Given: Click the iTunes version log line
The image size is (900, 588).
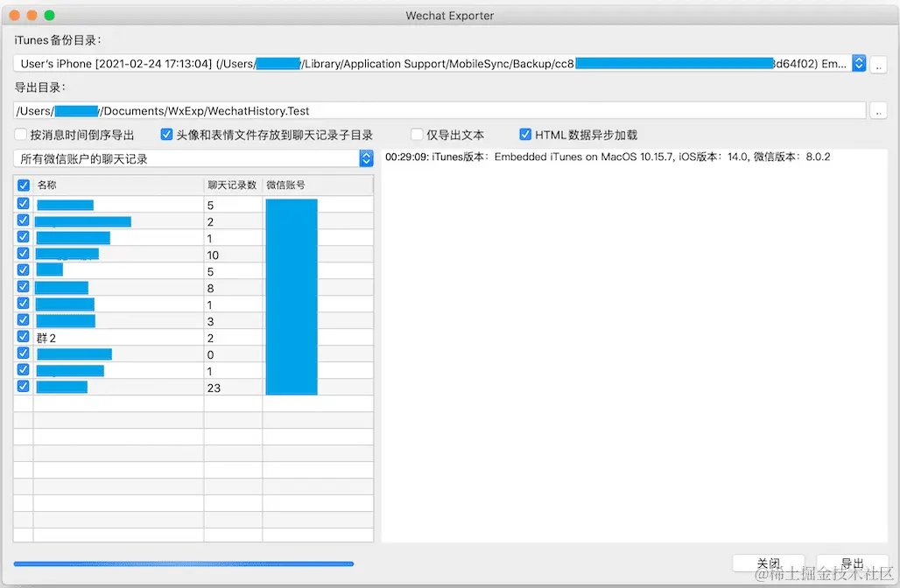Looking at the screenshot, I should click(608, 157).
